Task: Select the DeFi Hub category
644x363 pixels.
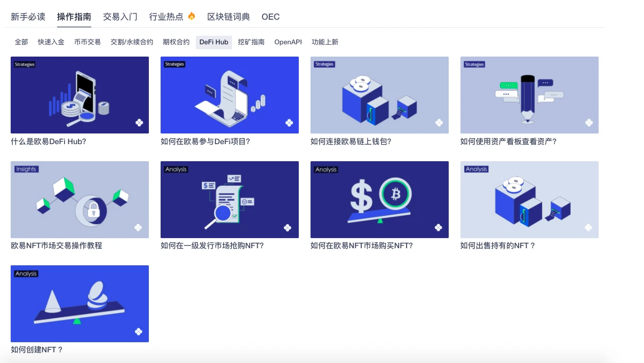Action: tap(214, 42)
